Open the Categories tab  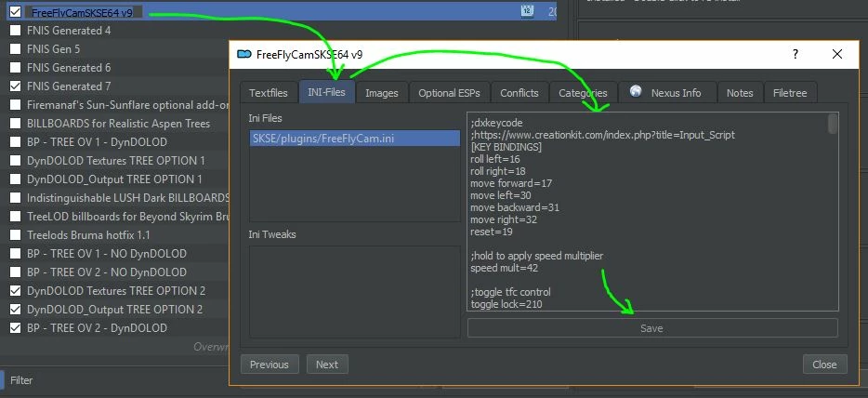point(583,93)
